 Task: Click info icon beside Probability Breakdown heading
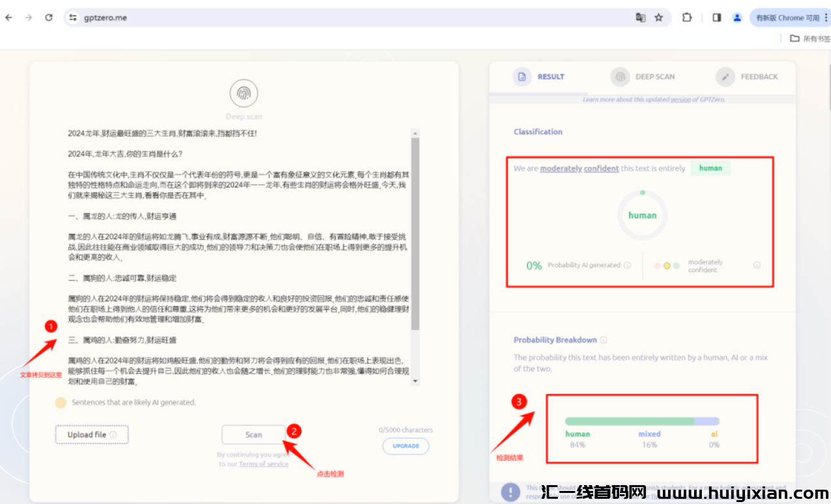point(604,339)
